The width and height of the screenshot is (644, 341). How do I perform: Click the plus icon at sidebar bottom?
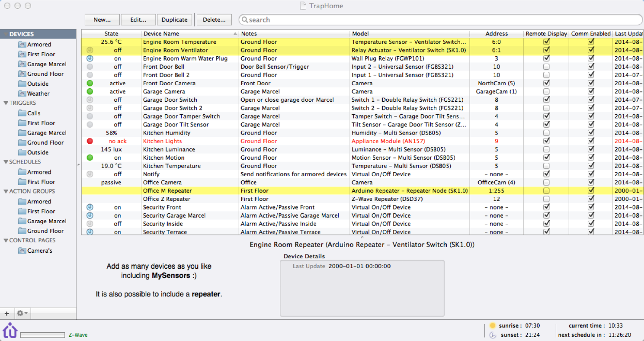tap(6, 313)
